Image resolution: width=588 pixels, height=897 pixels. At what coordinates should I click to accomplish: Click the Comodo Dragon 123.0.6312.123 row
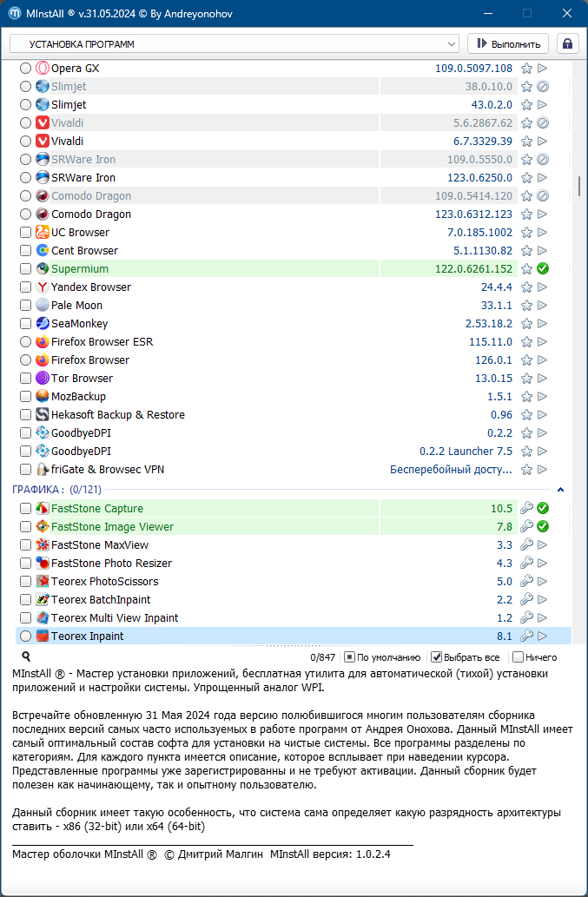pos(294,214)
